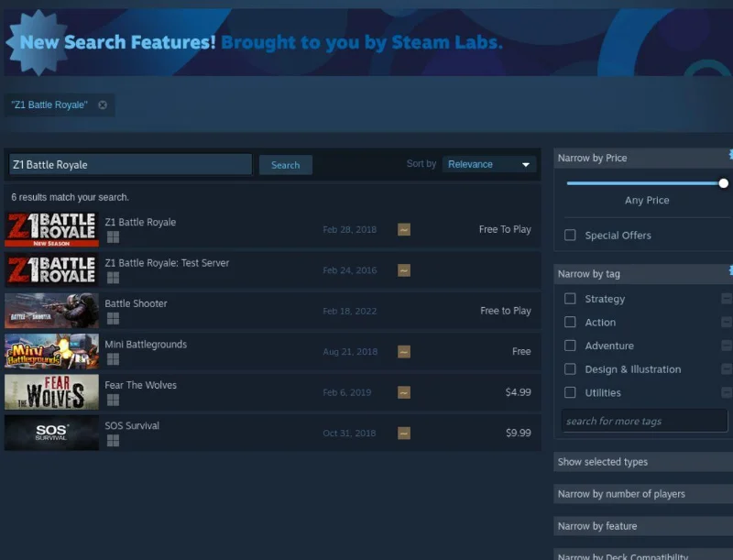
Task: Click the price slider track
Action: point(644,183)
